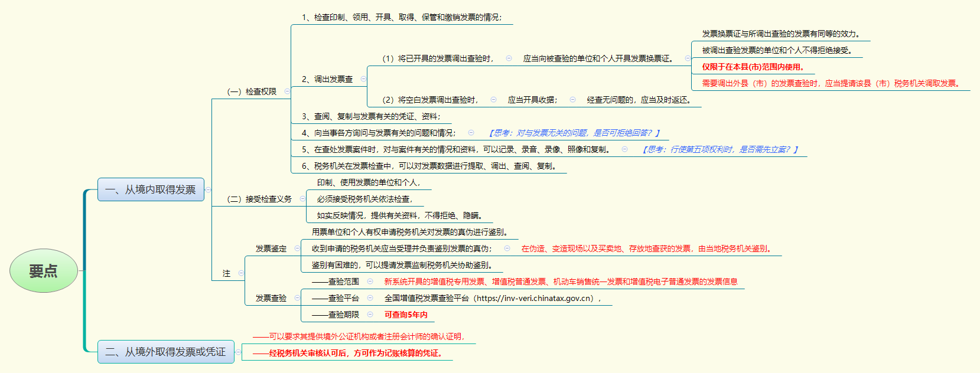Select blue note 思考：行使第五项权利时

(x=720, y=149)
